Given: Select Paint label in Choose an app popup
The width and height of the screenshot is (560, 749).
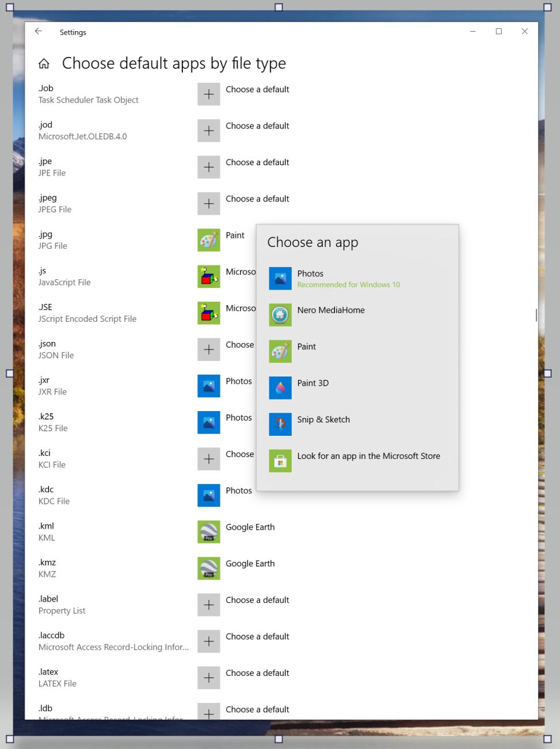Looking at the screenshot, I should tap(306, 347).
